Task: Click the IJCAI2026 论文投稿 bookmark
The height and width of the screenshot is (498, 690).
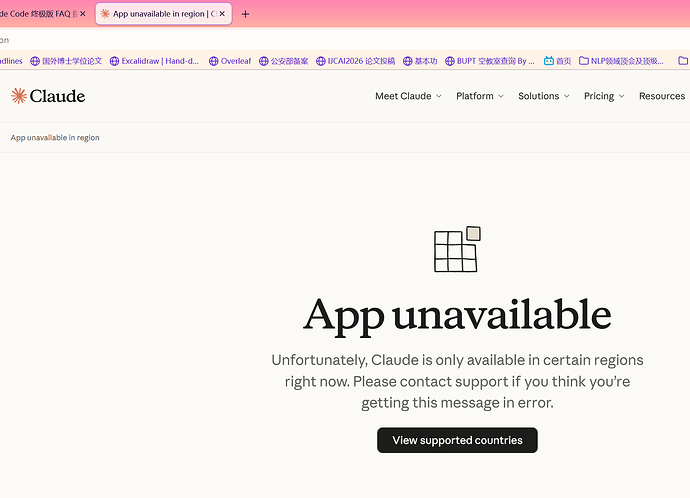Action: click(356, 61)
